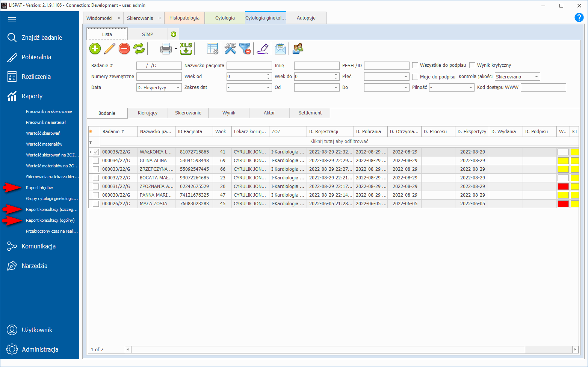Open the blue help question mark icon
588x367 pixels.
click(579, 18)
